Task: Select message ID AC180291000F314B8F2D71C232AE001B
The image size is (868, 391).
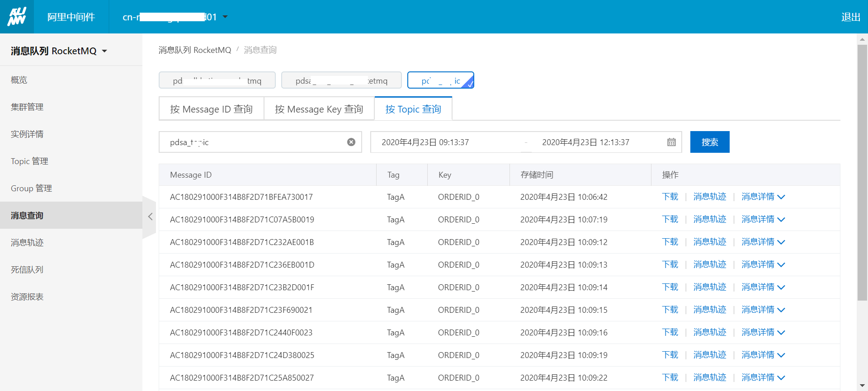Action: (242, 242)
